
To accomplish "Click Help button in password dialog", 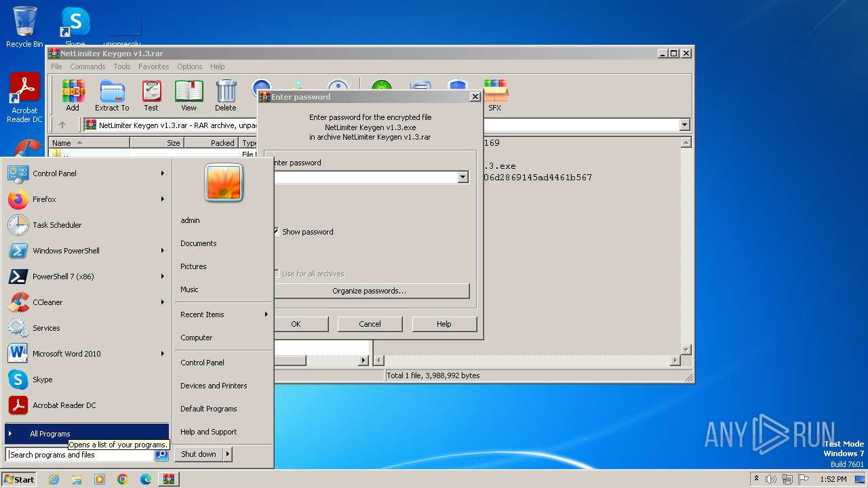I will click(444, 324).
